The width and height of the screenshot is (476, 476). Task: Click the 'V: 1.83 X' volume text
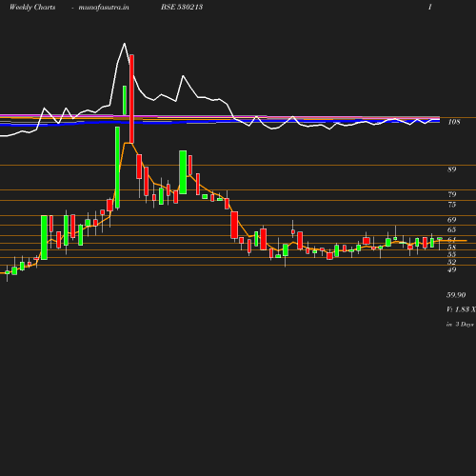(461, 309)
